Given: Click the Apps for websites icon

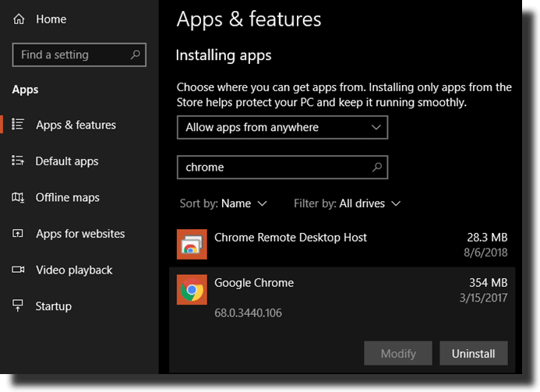Looking at the screenshot, I should pyautogui.click(x=18, y=233).
